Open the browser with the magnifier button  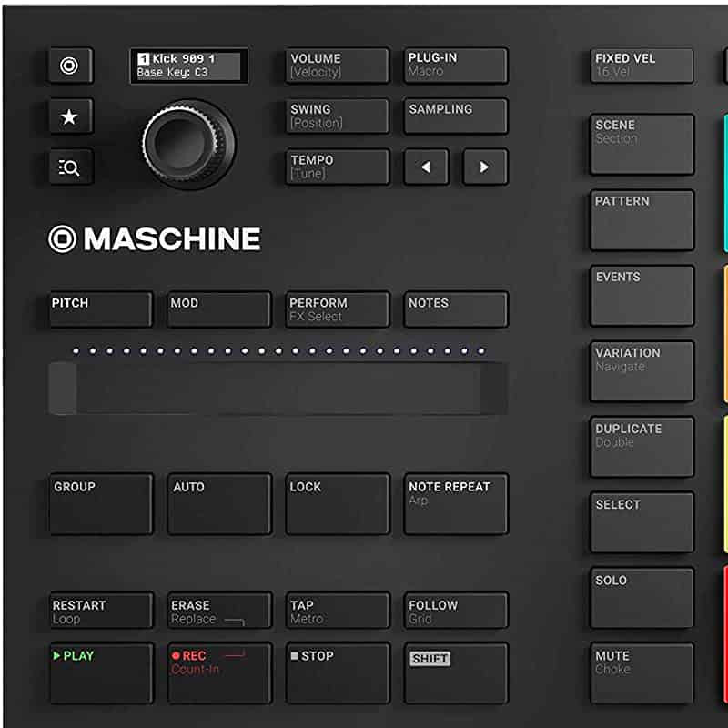tap(71, 167)
